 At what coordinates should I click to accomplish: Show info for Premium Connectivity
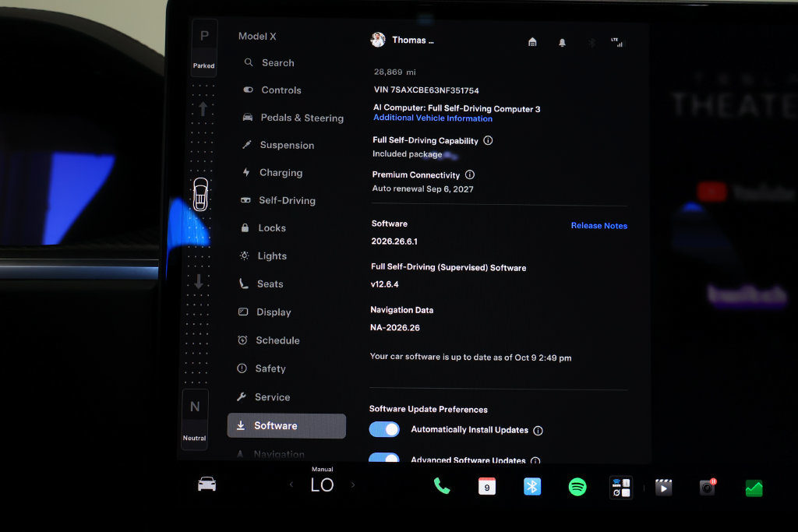click(470, 174)
